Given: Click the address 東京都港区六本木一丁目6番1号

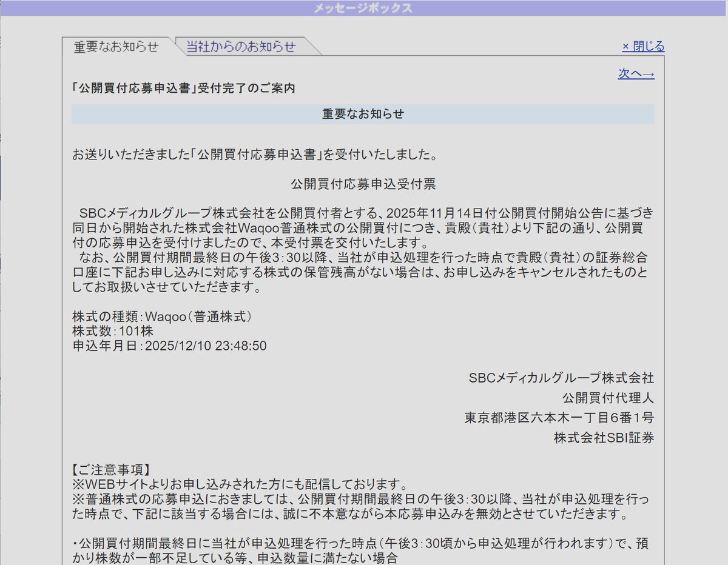Looking at the screenshot, I should pos(559,418).
